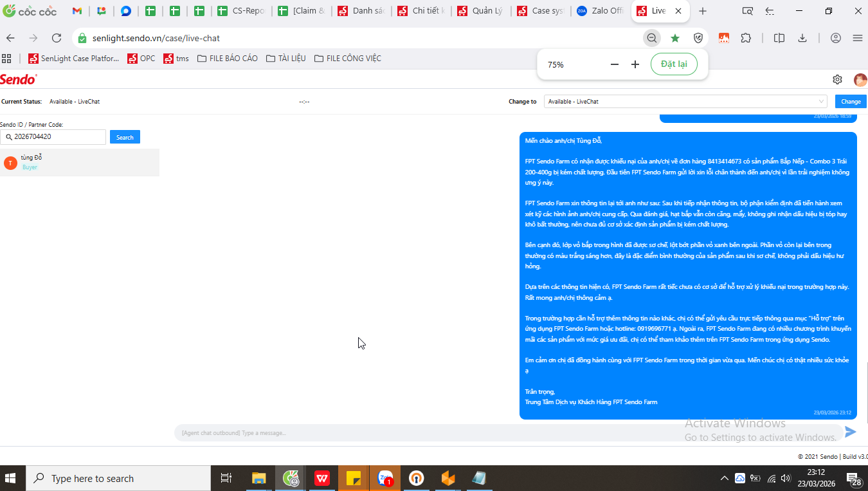Click the blue Change status button
Viewport: 868px width, 491px height.
click(x=851, y=102)
